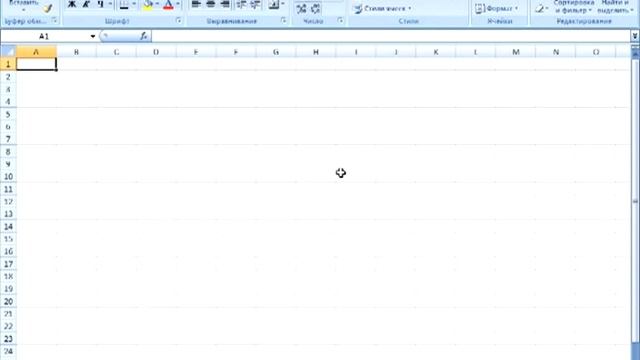Decrease indent

coord(241,4)
